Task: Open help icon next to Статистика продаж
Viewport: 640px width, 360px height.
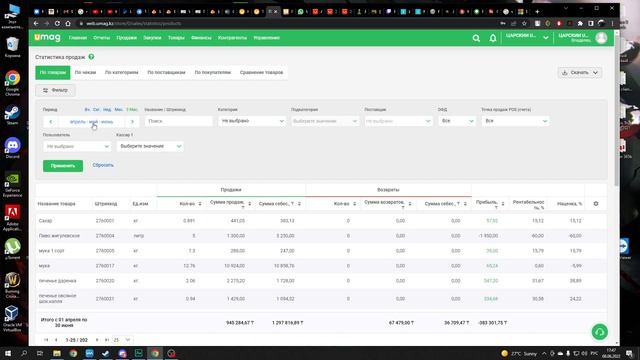Action: coord(91,57)
